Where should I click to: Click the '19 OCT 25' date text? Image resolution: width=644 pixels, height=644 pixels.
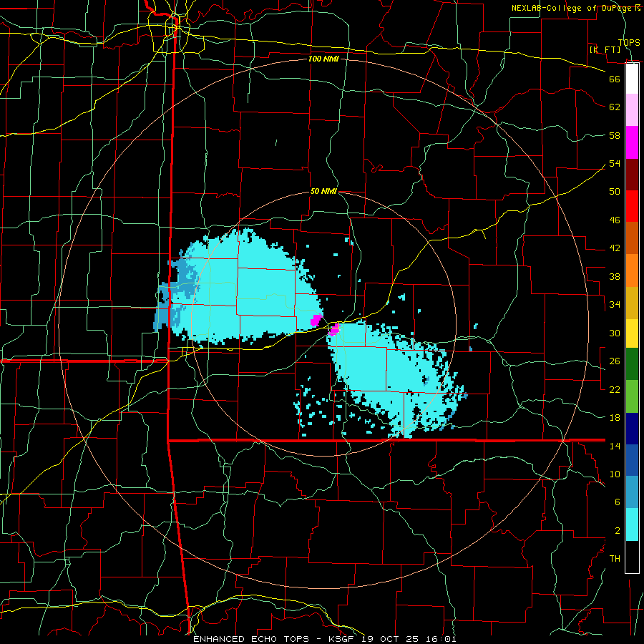coord(391,639)
